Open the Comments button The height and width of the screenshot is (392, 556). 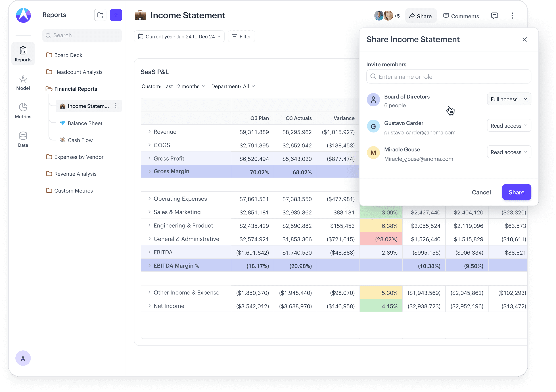pyautogui.click(x=461, y=16)
